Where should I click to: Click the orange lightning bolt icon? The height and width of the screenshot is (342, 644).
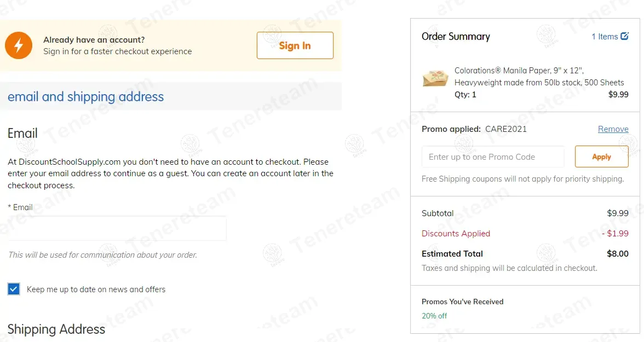[x=19, y=45]
